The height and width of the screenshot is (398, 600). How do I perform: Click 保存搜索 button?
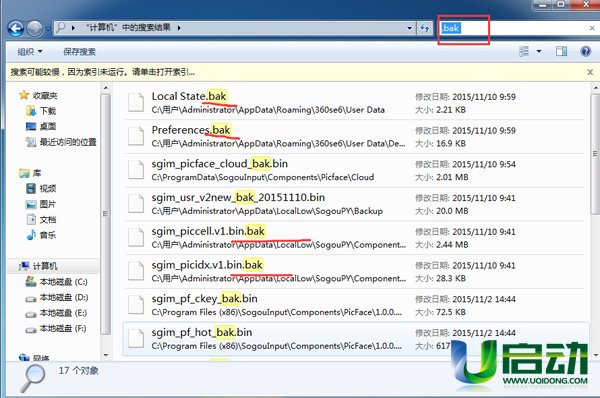point(79,52)
